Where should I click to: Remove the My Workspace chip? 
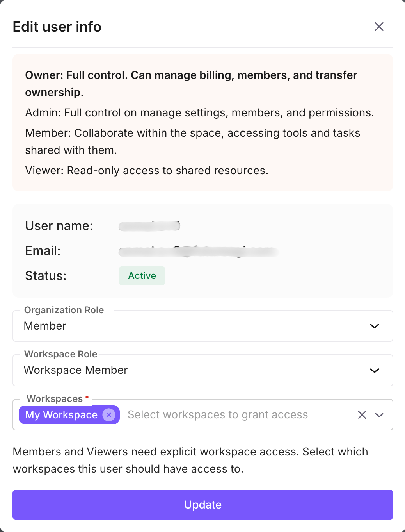click(109, 414)
